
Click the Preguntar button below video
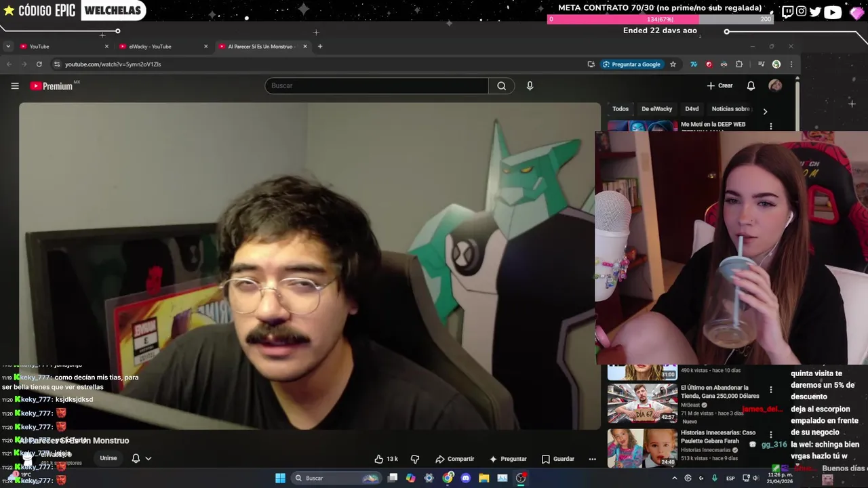pos(508,459)
